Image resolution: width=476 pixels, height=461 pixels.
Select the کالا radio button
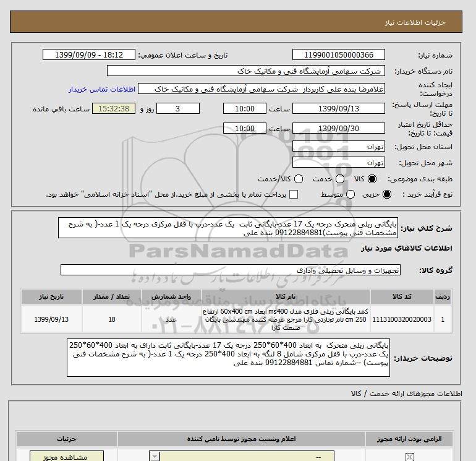pyautogui.click(x=372, y=179)
